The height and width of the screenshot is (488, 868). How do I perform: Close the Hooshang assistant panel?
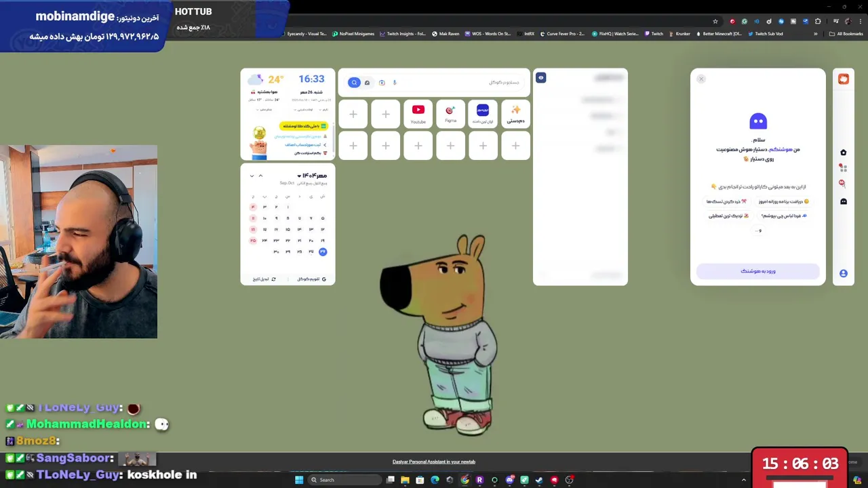[701, 79]
